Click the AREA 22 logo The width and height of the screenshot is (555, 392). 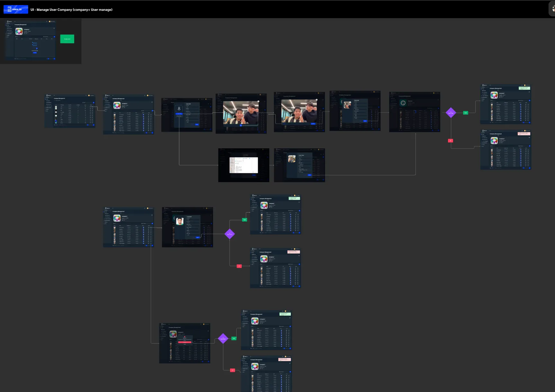[x=16, y=9]
